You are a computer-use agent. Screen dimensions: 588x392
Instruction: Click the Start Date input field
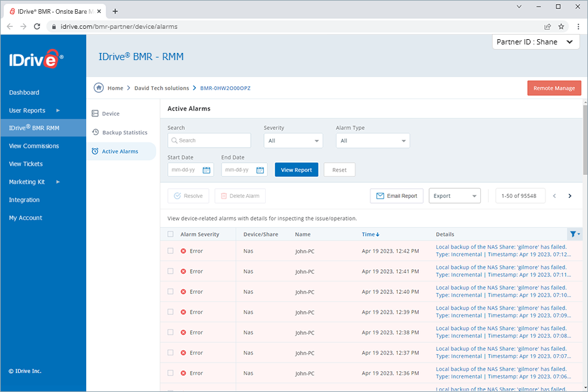coord(191,170)
